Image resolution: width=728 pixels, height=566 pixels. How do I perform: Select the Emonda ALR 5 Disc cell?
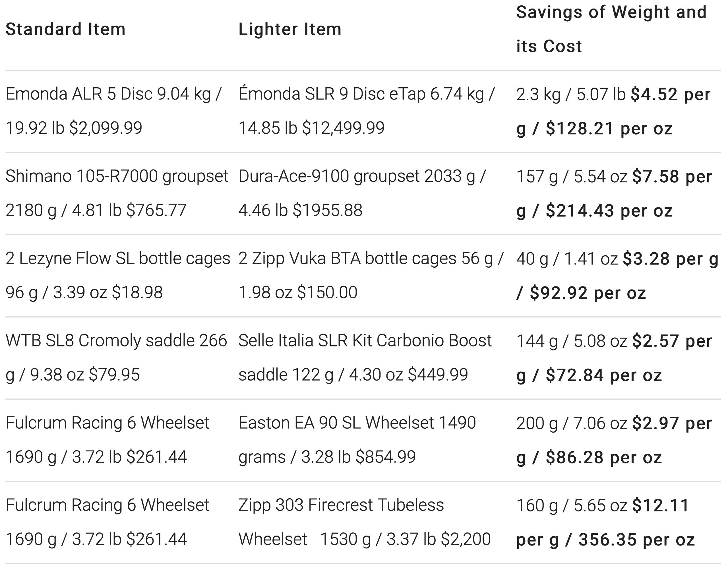(113, 111)
